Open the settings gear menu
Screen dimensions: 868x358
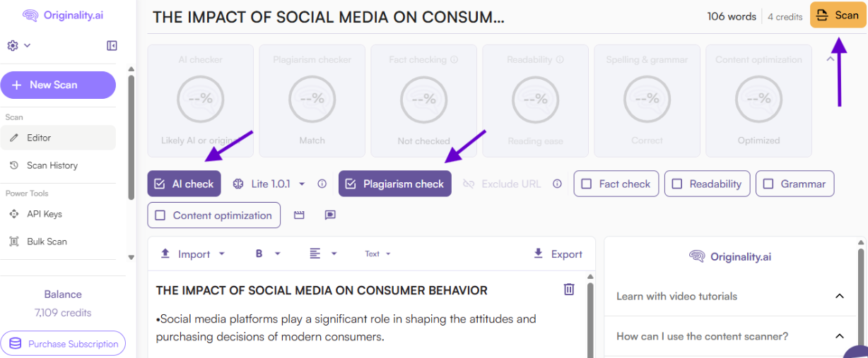click(18, 45)
